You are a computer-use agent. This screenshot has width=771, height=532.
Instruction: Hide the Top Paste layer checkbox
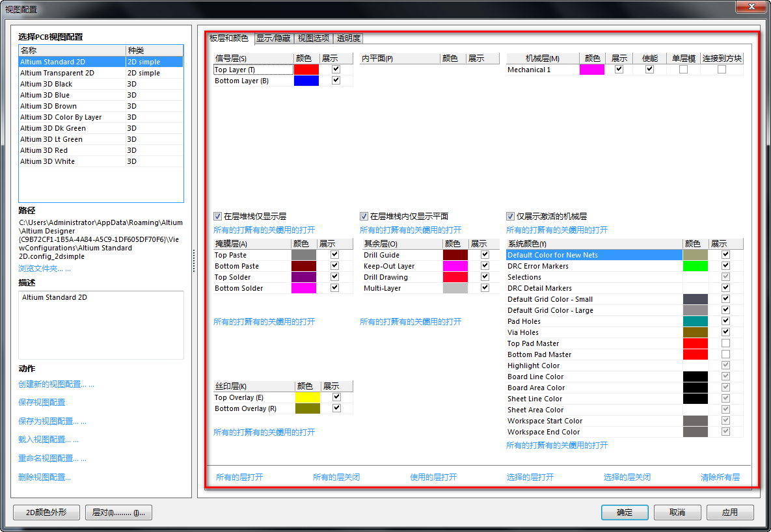coord(335,255)
